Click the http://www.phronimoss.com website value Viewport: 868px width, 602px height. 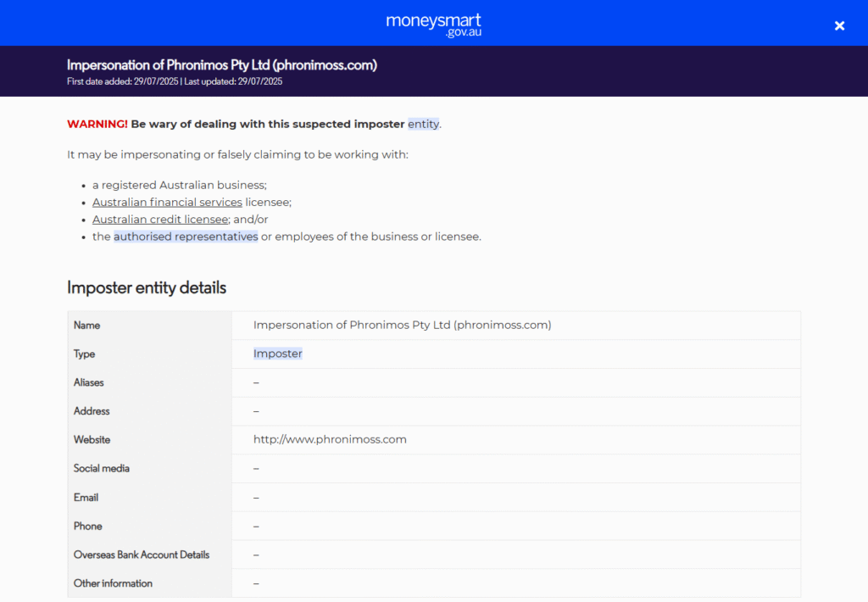[x=330, y=439]
